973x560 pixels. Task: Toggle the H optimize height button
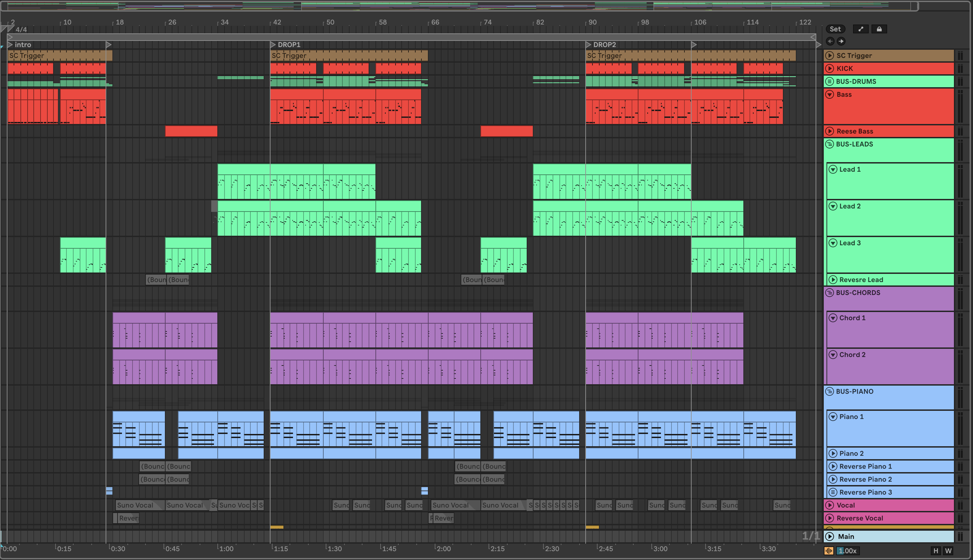pyautogui.click(x=936, y=551)
